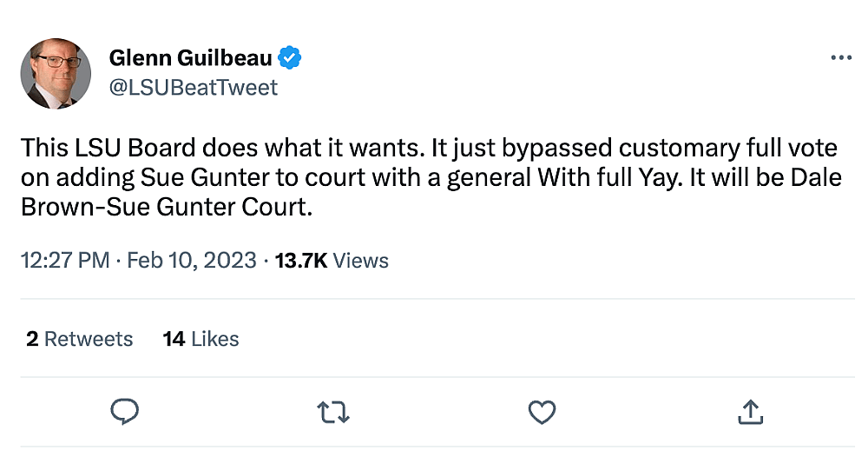Show the 14 Likes list
This screenshot has width=868, height=464.
tap(201, 339)
